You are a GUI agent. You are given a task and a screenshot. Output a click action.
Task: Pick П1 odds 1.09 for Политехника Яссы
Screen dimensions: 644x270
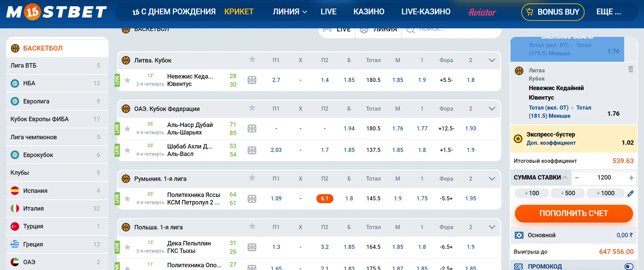coord(276,199)
